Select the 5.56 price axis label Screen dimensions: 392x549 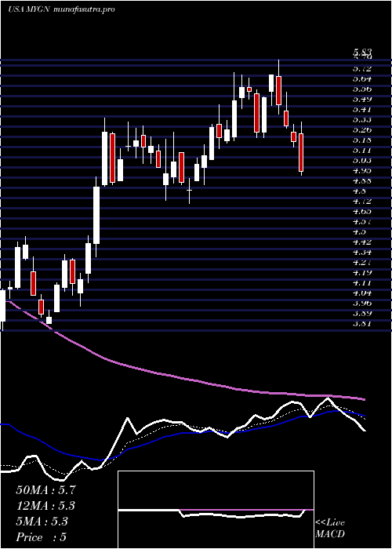tap(362, 89)
